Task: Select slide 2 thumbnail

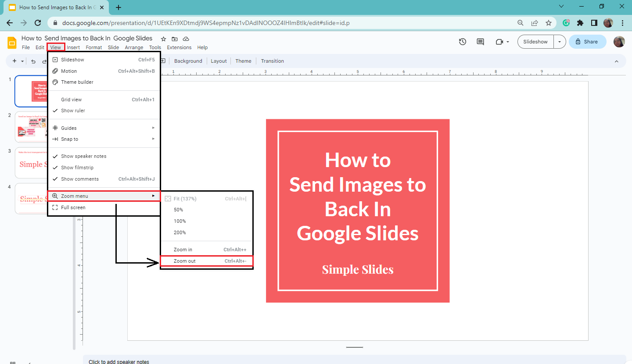Action: pyautogui.click(x=31, y=127)
